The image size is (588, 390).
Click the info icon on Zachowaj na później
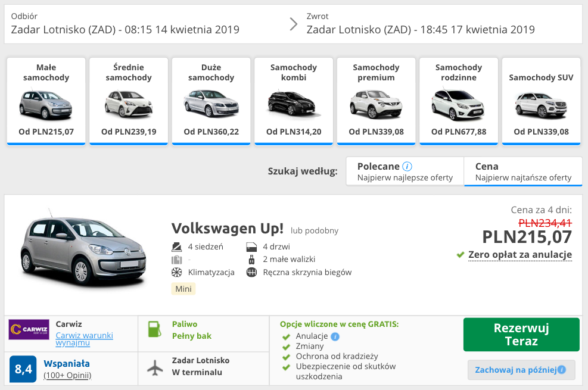pyautogui.click(x=561, y=370)
